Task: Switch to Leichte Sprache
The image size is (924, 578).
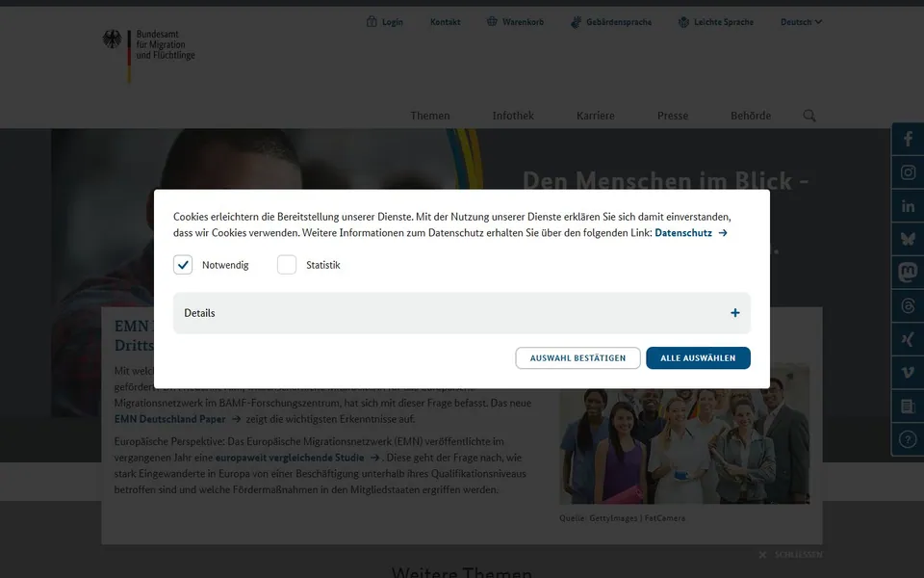Action: pos(715,22)
